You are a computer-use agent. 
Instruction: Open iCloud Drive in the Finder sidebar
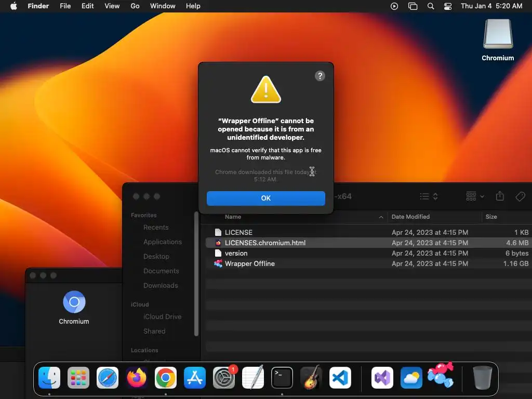162,316
